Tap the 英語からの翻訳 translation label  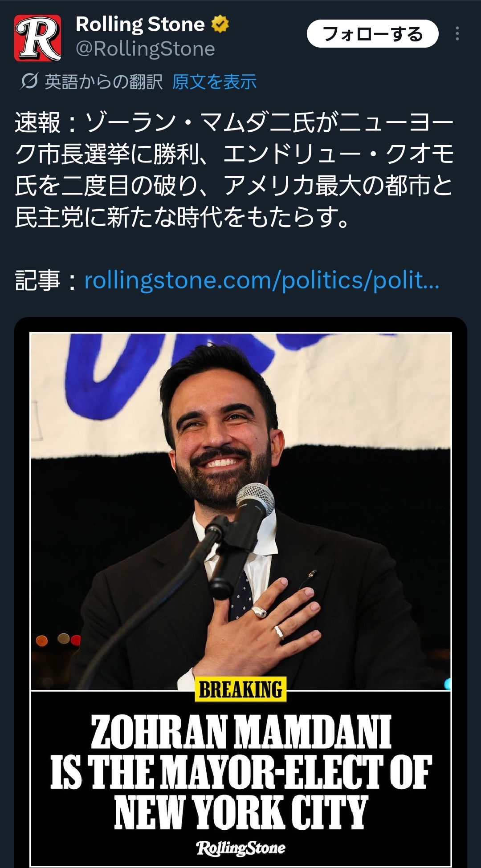103,82
